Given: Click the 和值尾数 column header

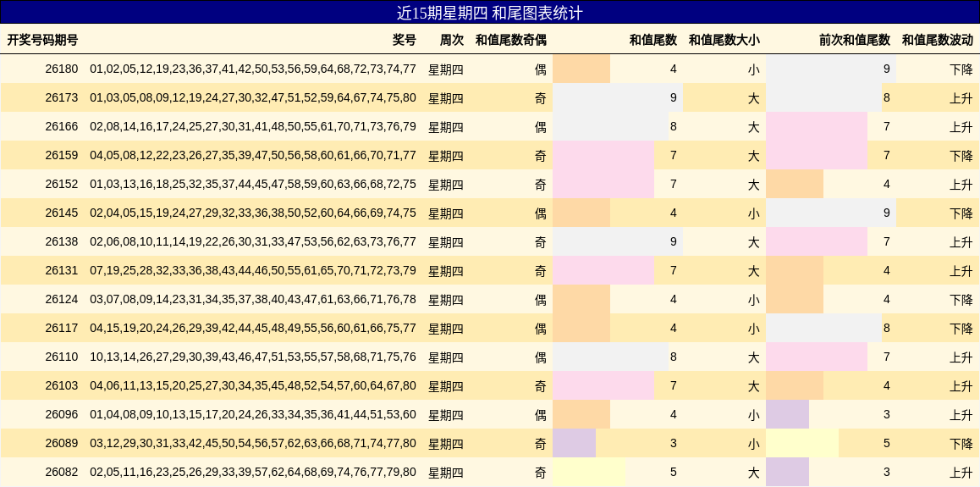Looking at the screenshot, I should pyautogui.click(x=652, y=41).
